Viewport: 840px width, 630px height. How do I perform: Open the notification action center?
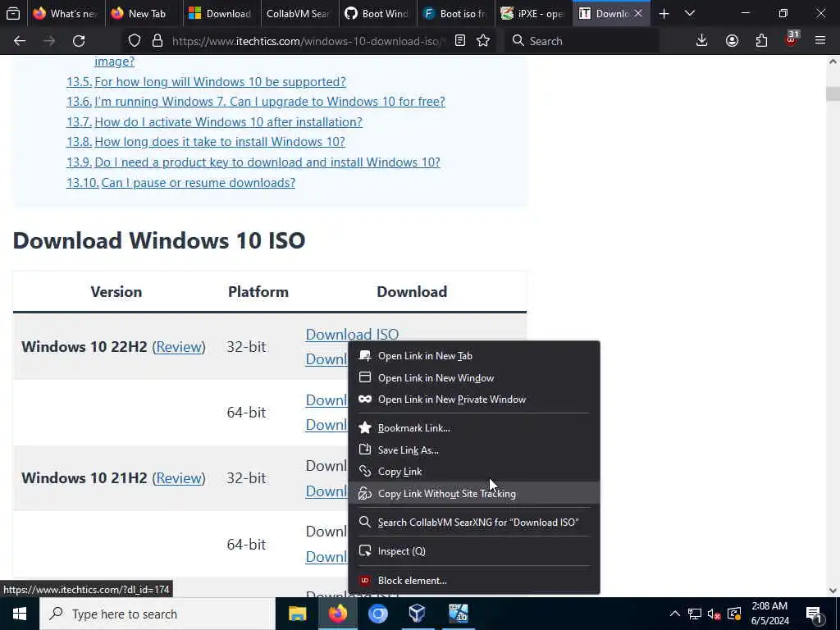coord(815,614)
